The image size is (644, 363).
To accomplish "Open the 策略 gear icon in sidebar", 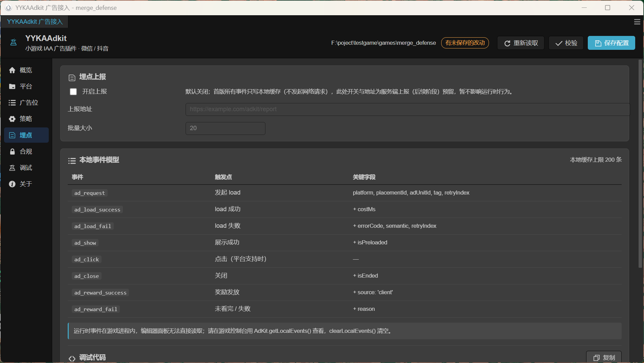I will click(x=12, y=119).
